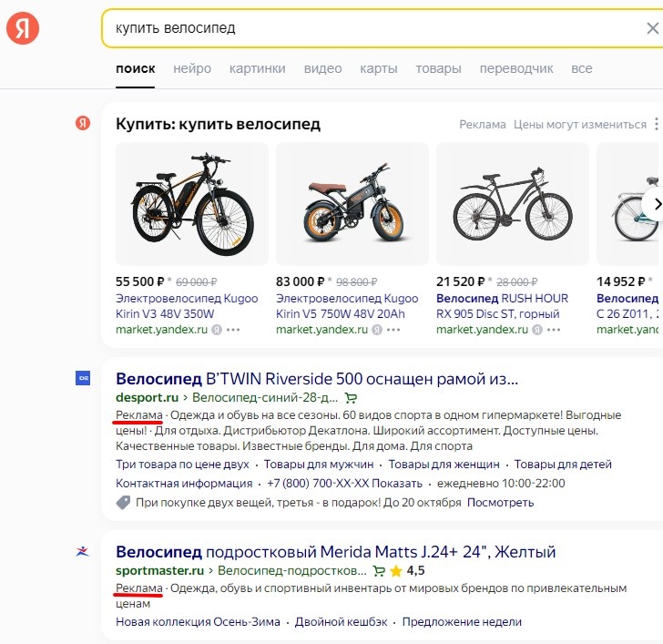Screen dimensions: 663x644
Task: Click the red Yandex icon beside shopping block
Action: click(83, 124)
